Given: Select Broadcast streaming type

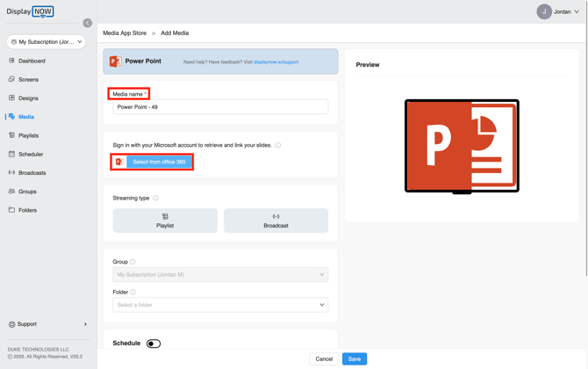Looking at the screenshot, I should click(276, 221).
